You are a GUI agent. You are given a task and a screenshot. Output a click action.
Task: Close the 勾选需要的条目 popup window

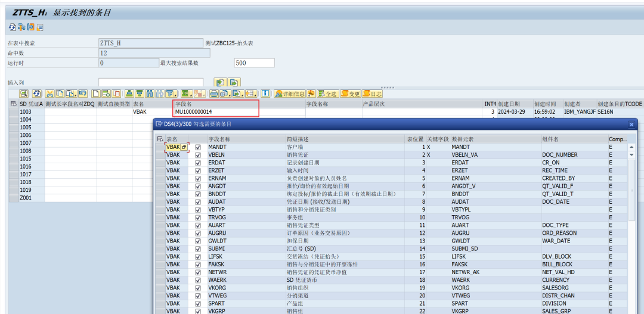point(631,124)
